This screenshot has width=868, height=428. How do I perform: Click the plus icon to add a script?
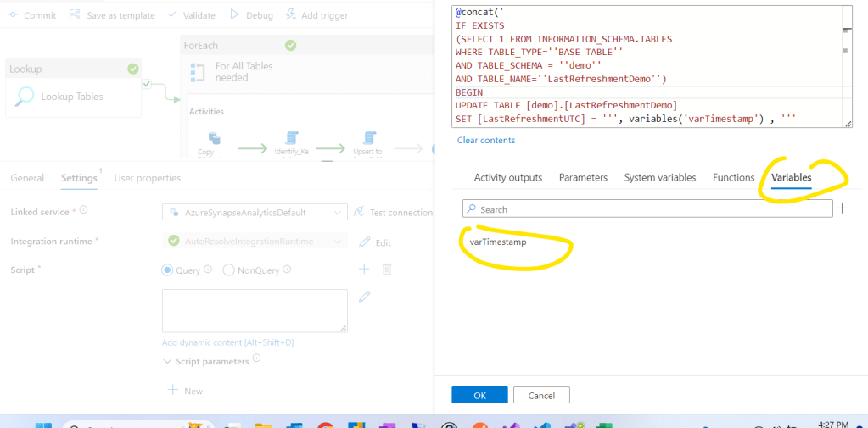(364, 270)
